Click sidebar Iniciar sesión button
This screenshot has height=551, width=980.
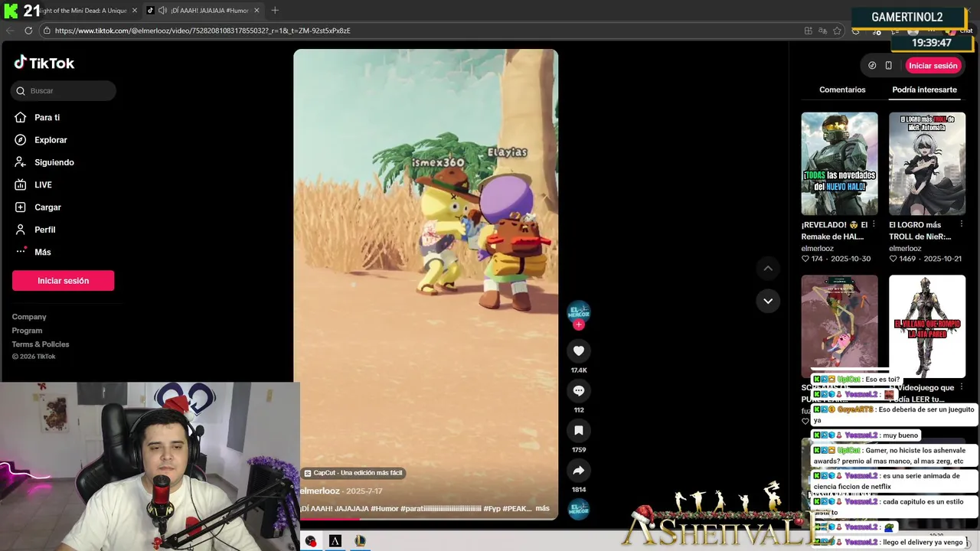click(x=63, y=281)
